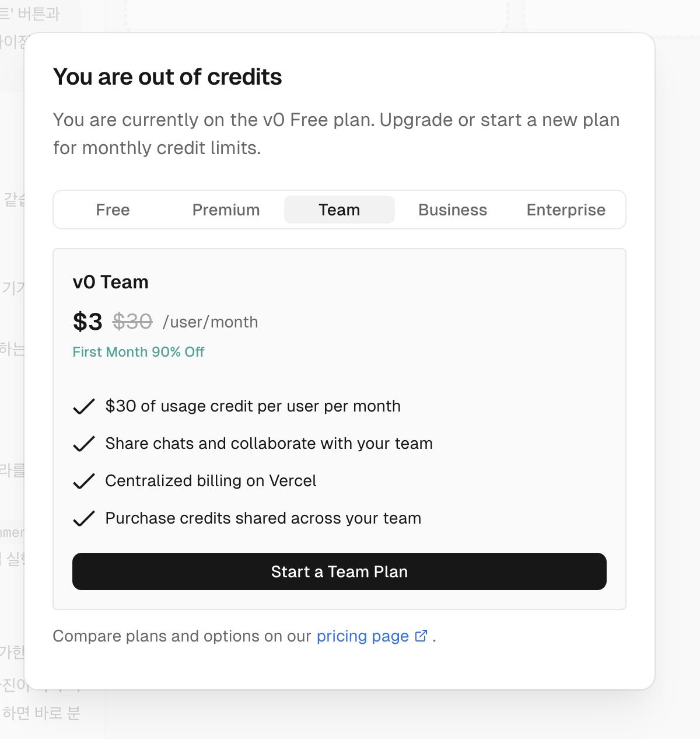
Task: Click checkmark icon beside Centralized billing
Action: click(x=84, y=481)
